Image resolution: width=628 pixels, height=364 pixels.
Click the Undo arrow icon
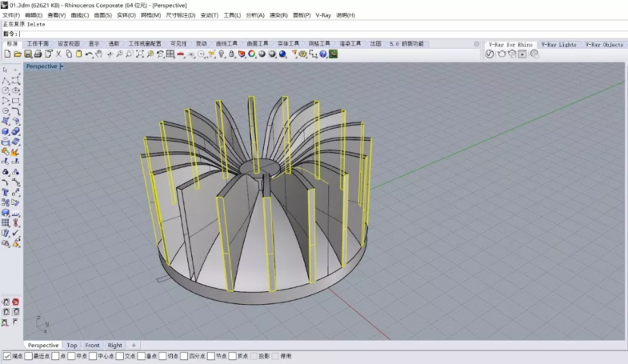point(89,54)
